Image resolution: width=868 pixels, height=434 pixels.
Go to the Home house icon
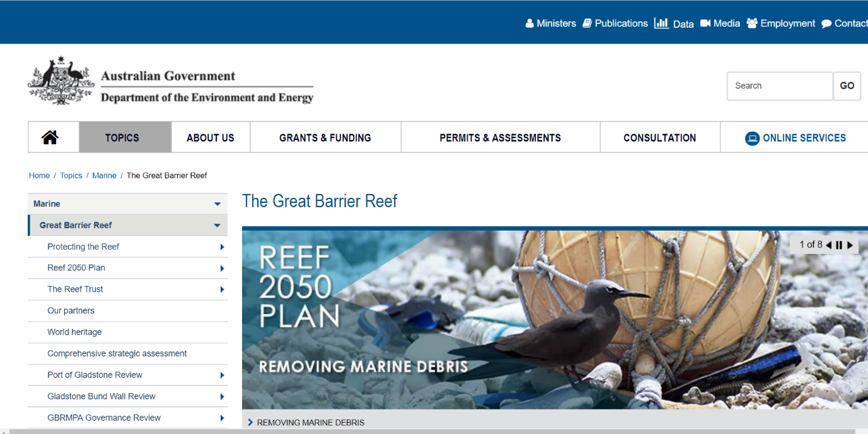point(50,137)
